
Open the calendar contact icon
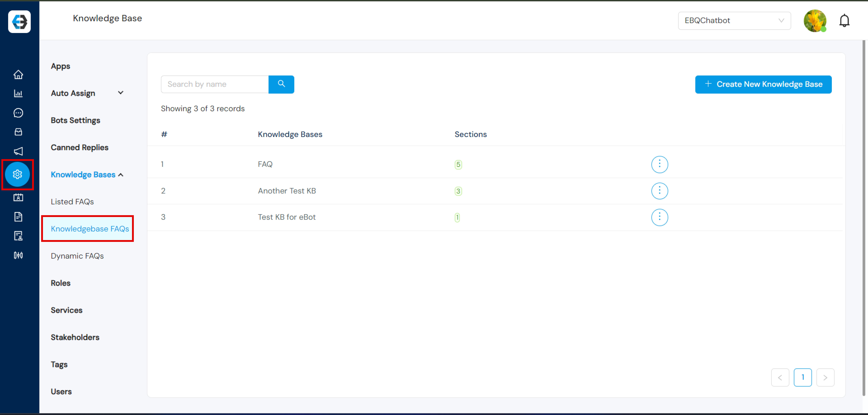[18, 197]
